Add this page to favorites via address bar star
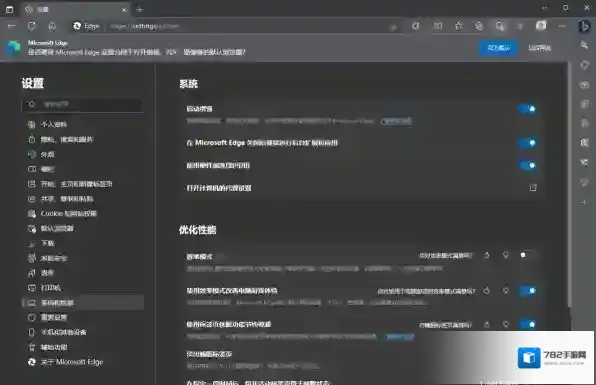 click(393, 27)
